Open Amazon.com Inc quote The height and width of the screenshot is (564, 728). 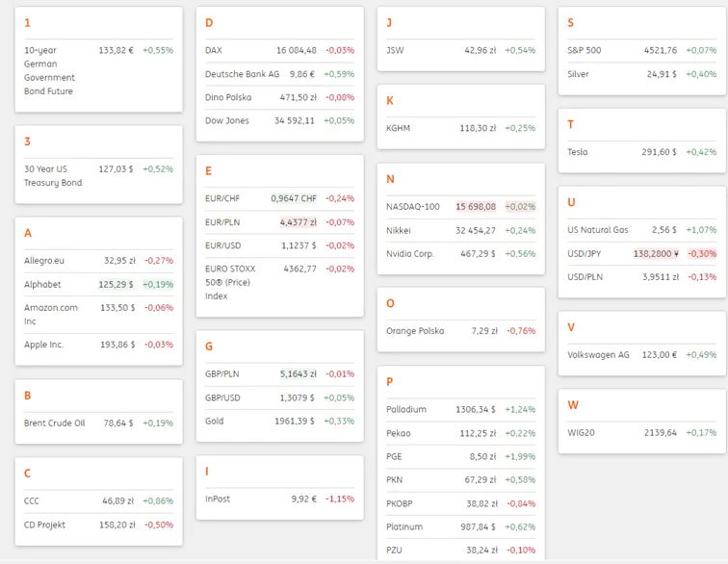(x=98, y=315)
